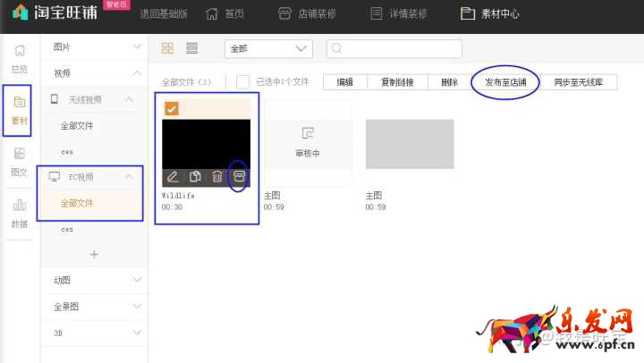Open the 店铺装修 tab
Viewport: 644px width, 363px height.
(306, 14)
